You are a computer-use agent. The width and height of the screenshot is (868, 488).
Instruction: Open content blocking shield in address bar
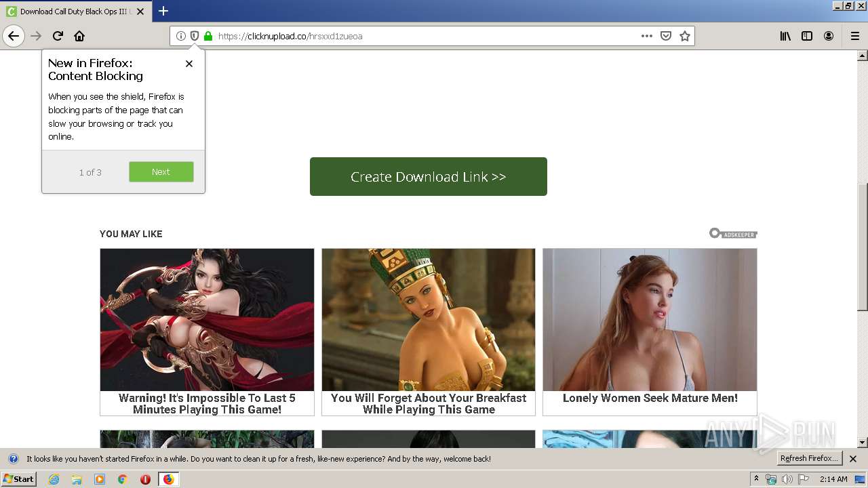[x=195, y=36]
